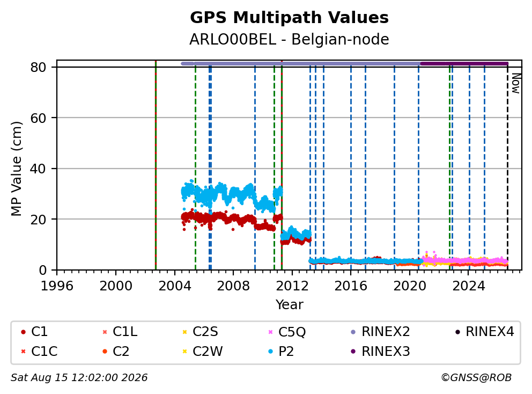Click the '2012' x-axis tick label
Screen dimensions: 532x394
click(292, 286)
